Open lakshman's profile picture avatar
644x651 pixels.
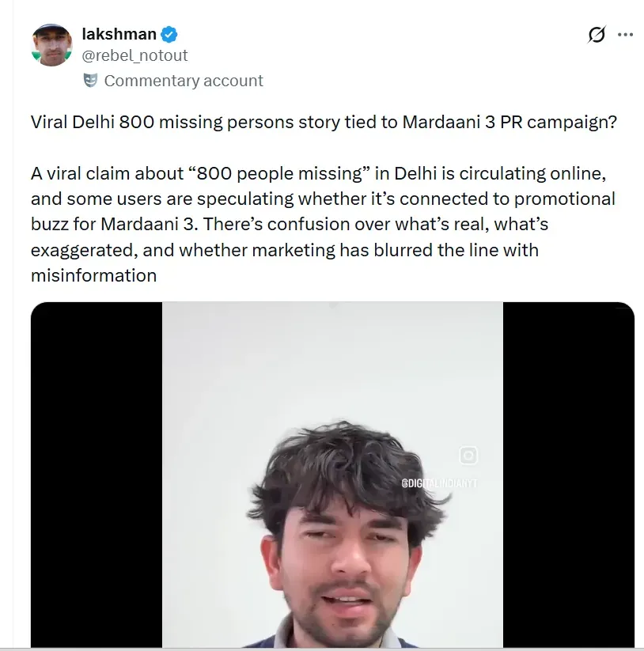(x=51, y=45)
